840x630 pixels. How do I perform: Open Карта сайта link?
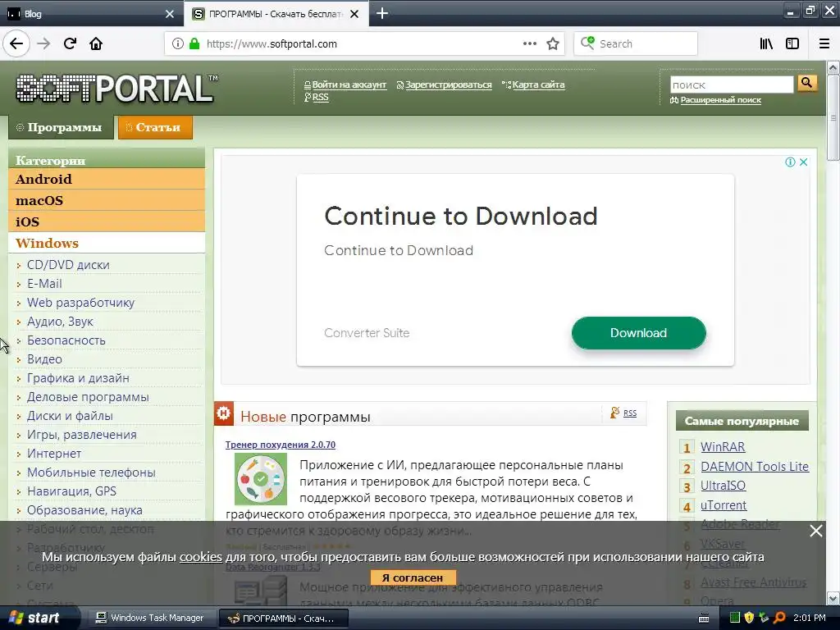[x=538, y=84]
